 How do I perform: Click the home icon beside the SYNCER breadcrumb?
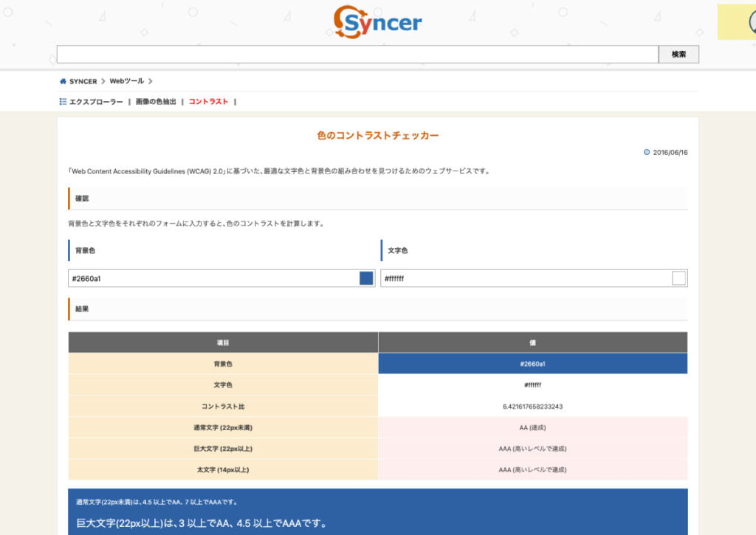coord(63,81)
